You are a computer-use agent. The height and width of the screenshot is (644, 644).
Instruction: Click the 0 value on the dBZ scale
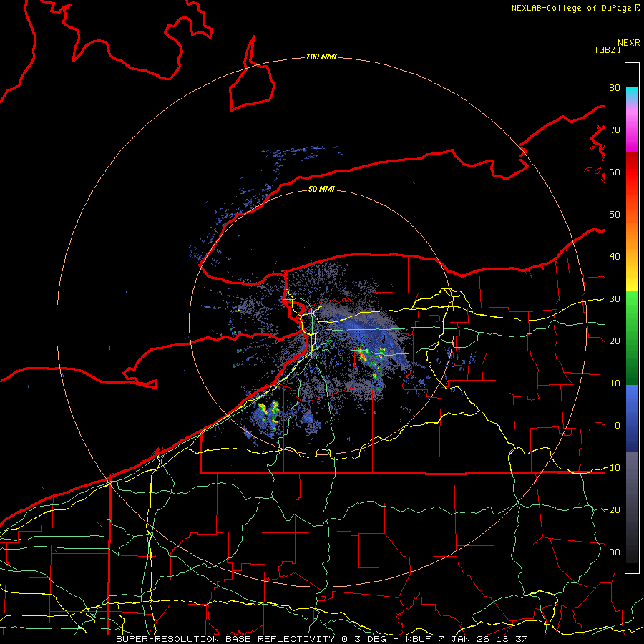click(x=618, y=426)
